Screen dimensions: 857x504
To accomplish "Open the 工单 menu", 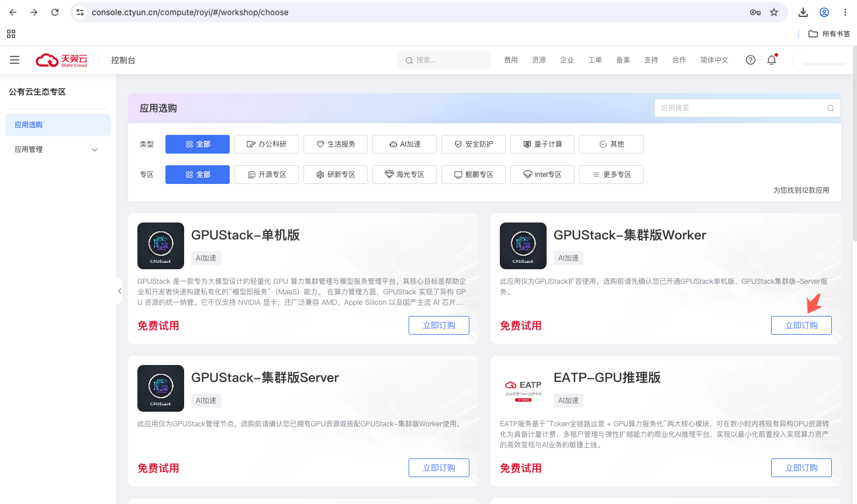I will 595,60.
